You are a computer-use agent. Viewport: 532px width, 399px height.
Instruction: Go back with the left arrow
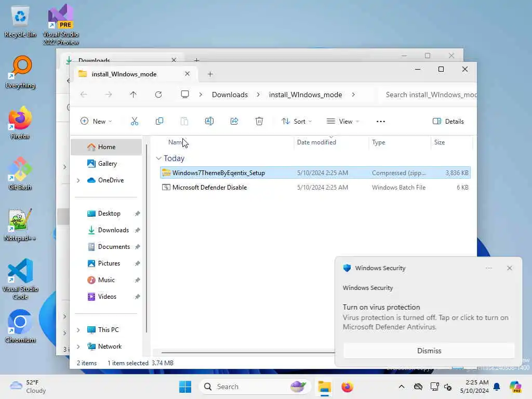click(84, 95)
